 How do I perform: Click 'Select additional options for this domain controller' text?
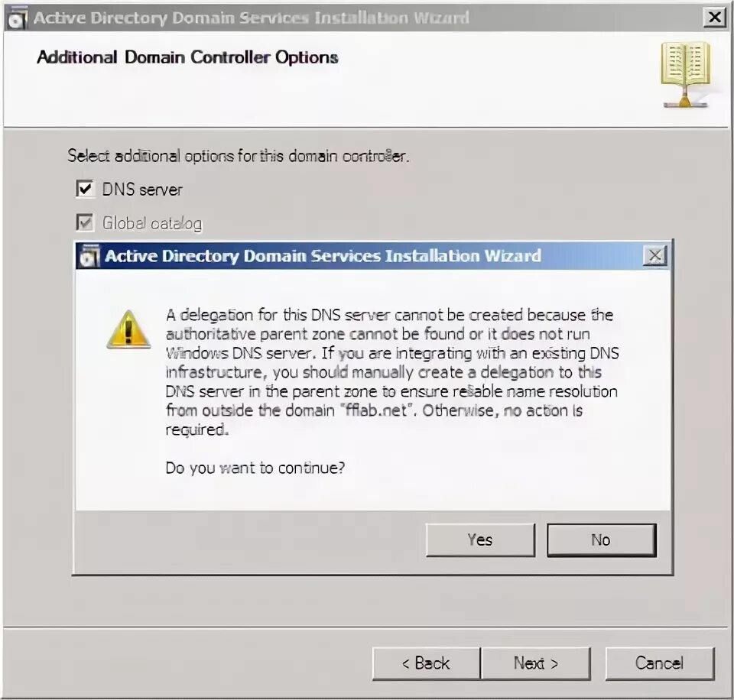pos(239,155)
